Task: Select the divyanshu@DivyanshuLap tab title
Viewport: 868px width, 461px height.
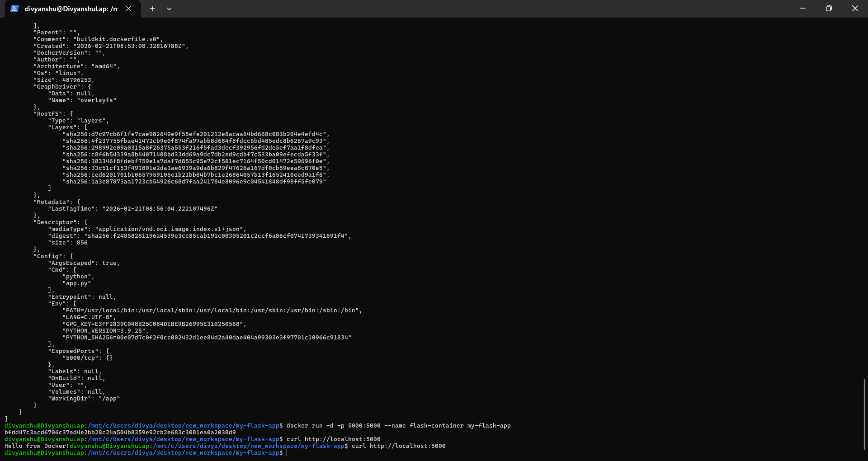Action: click(71, 9)
